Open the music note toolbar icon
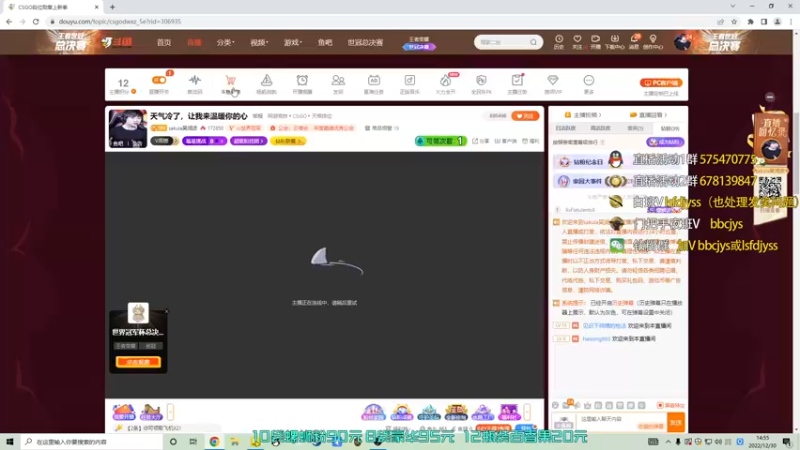 tap(410, 81)
